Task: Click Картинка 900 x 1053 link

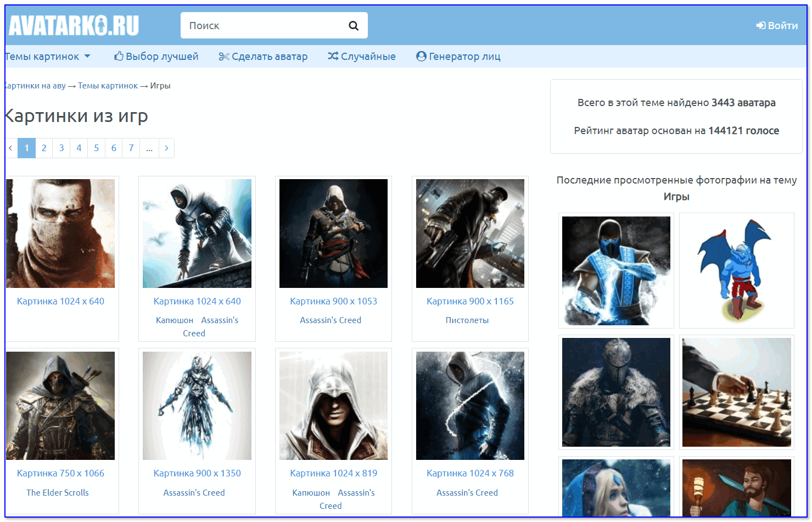Action: [334, 301]
